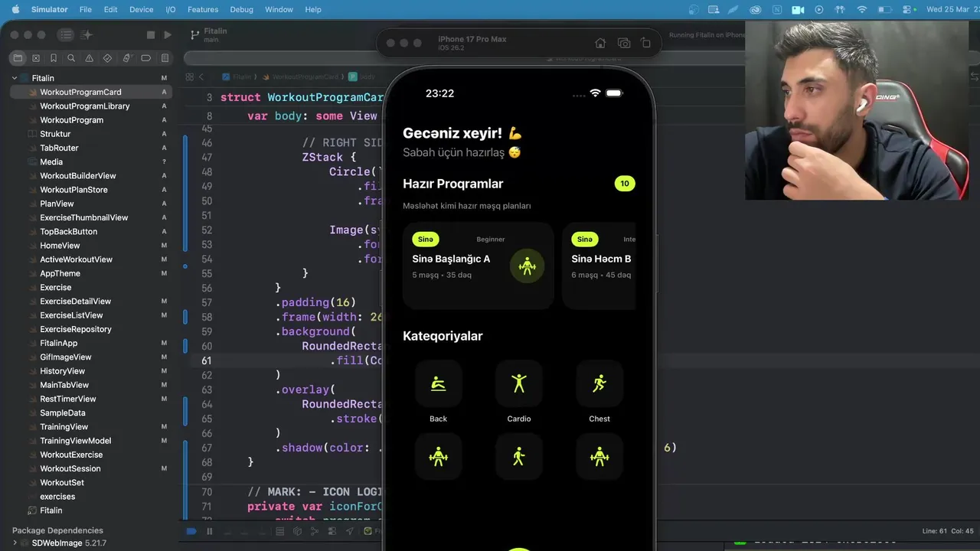Select RestTimerView file in navigator
Viewport: 980px width, 551px height.
point(90,399)
